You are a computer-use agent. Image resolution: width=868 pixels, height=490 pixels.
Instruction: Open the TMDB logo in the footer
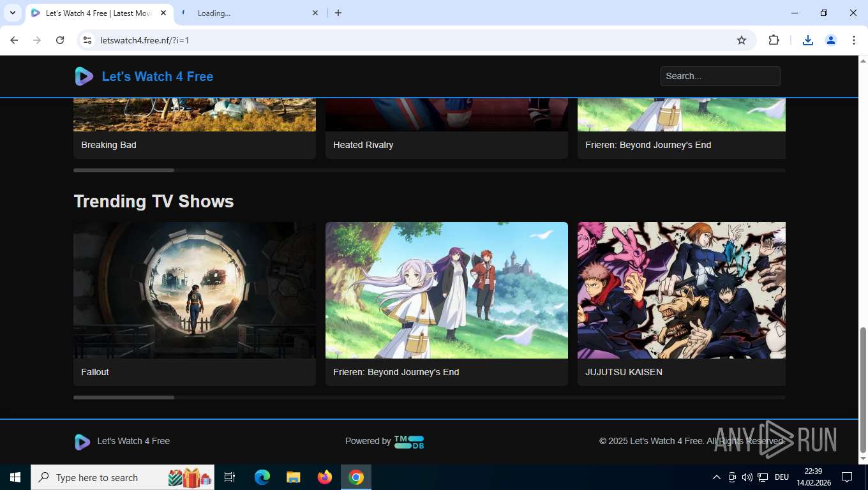click(409, 442)
